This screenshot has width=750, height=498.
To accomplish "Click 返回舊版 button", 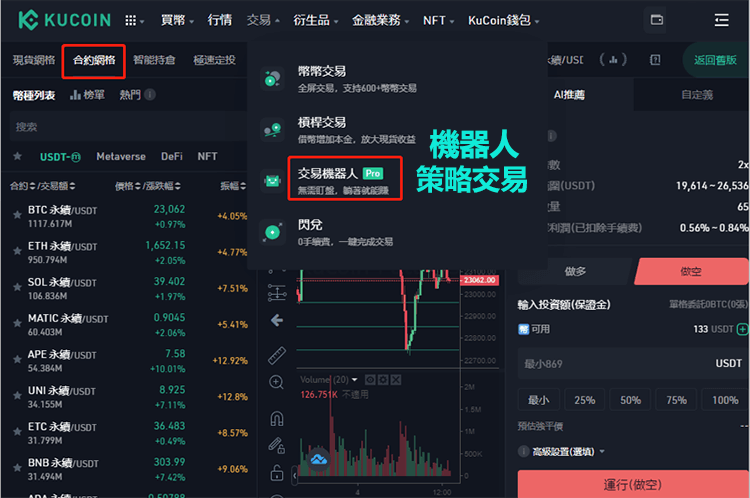I will pyautogui.click(x=716, y=60).
